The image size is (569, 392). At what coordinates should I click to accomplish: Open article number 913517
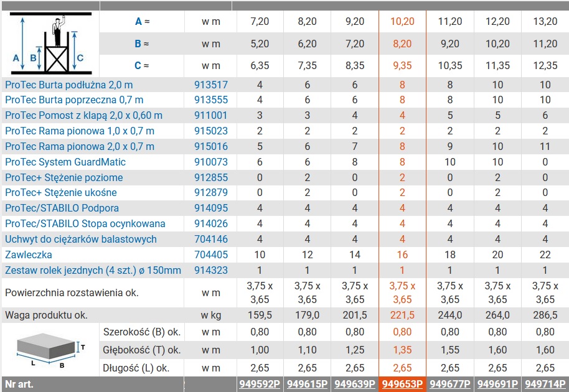(211, 85)
